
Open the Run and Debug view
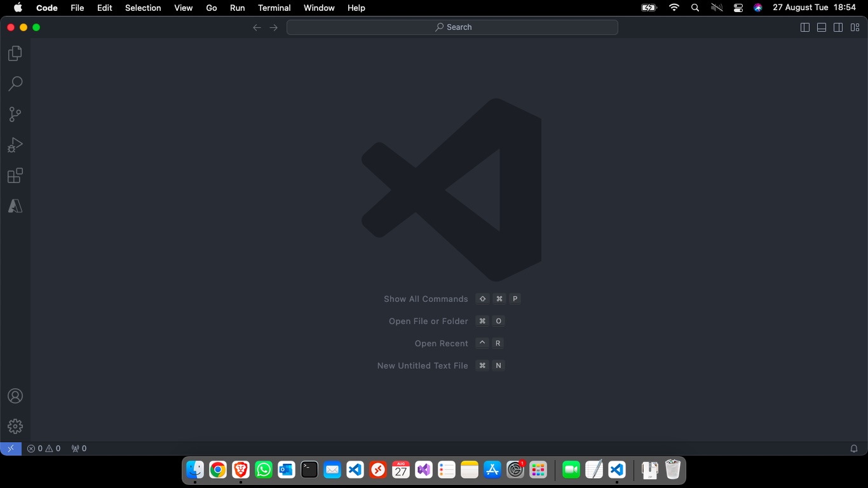pos(15,145)
